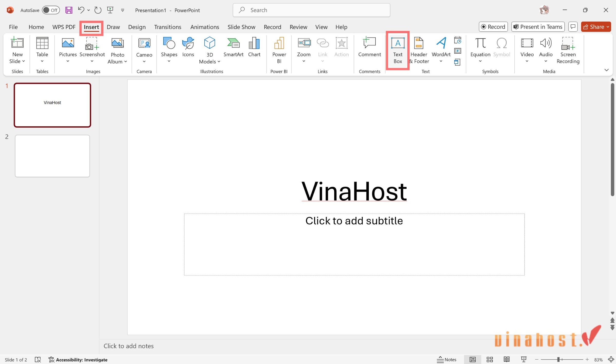Viewport: 616px width, 364px height.
Task: Open the File menu
Action: 13,27
